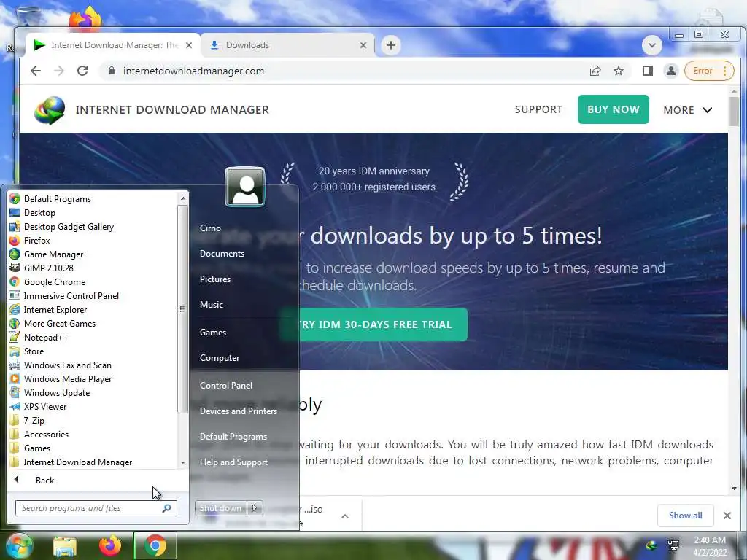The height and width of the screenshot is (560, 747).
Task: Reload the page
Action: click(82, 71)
